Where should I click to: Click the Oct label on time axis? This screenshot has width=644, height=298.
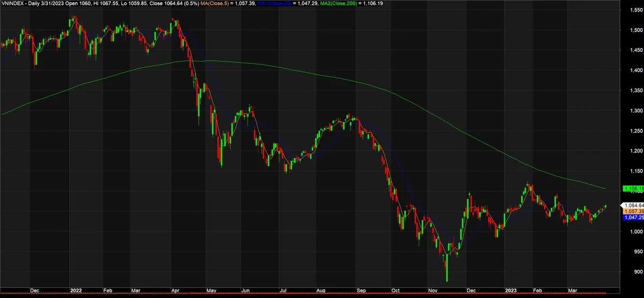[x=396, y=290]
